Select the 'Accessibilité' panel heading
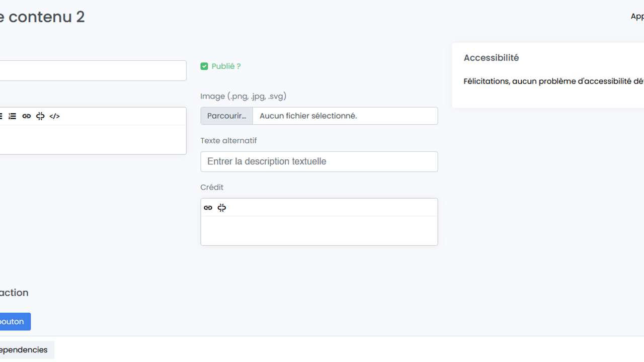 [x=491, y=58]
